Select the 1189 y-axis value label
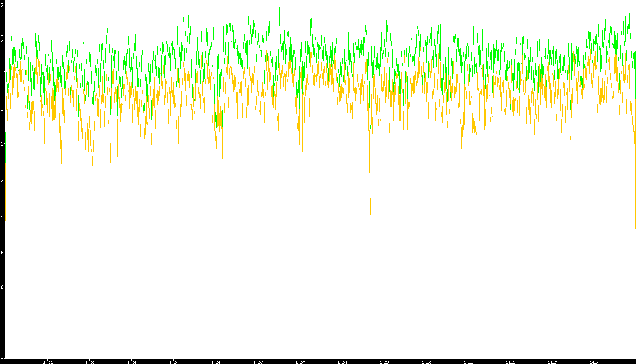Viewport: 636px width, 364px height. tap(2, 289)
